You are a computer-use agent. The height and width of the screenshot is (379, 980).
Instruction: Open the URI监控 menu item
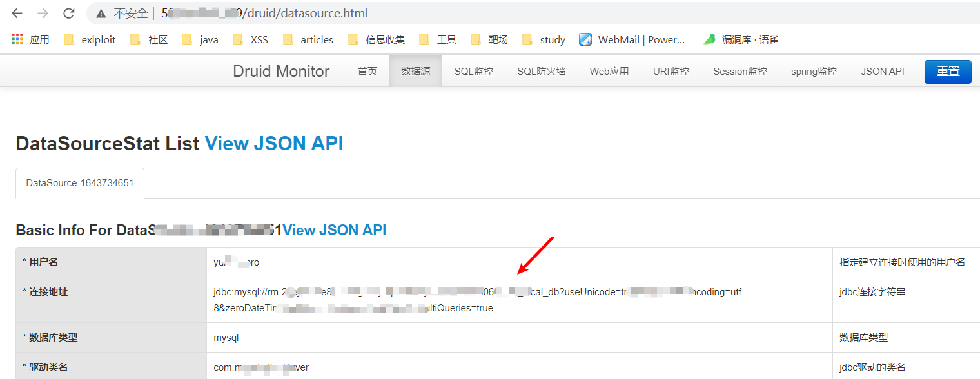[671, 71]
